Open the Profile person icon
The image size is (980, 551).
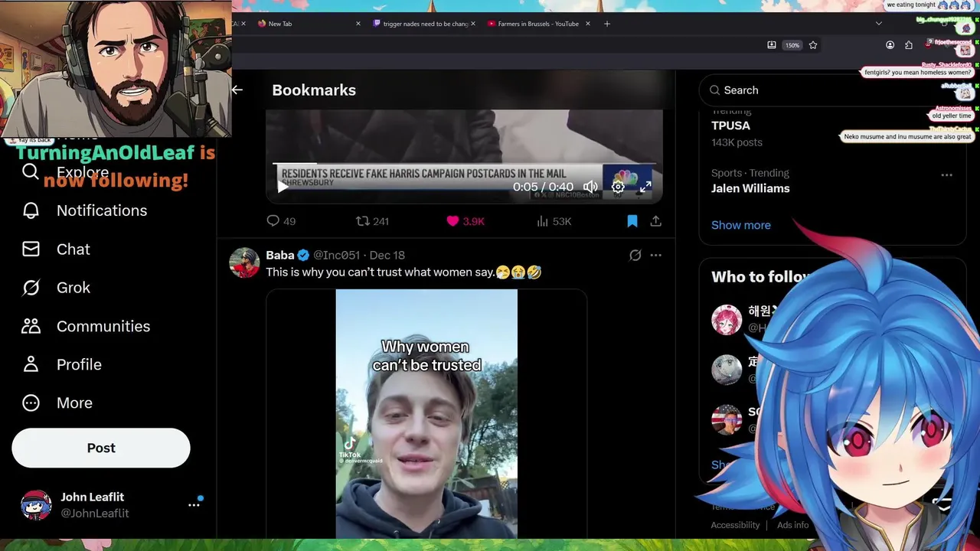31,364
